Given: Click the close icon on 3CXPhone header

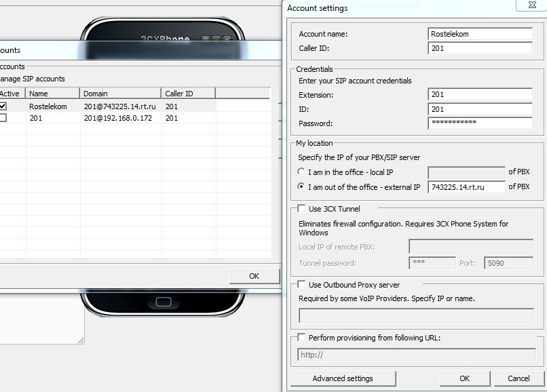Looking at the screenshot, I should (227, 39).
